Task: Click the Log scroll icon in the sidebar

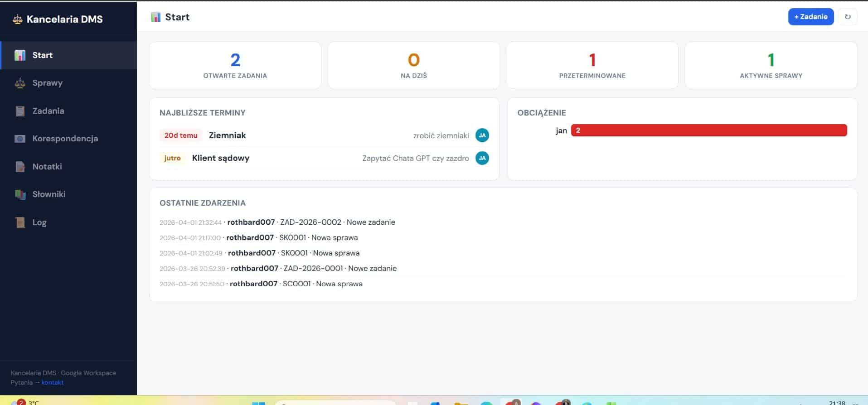Action: [20, 222]
